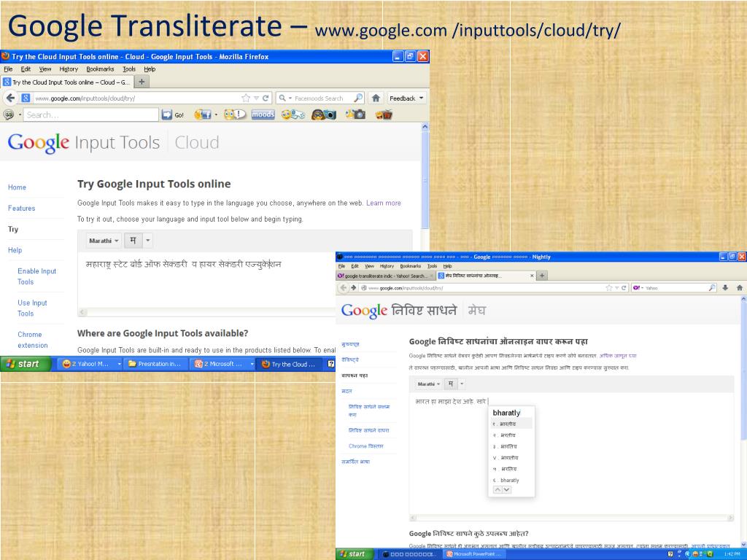Reload the page in the Nightly window
The image size is (747, 560).
(x=624, y=287)
